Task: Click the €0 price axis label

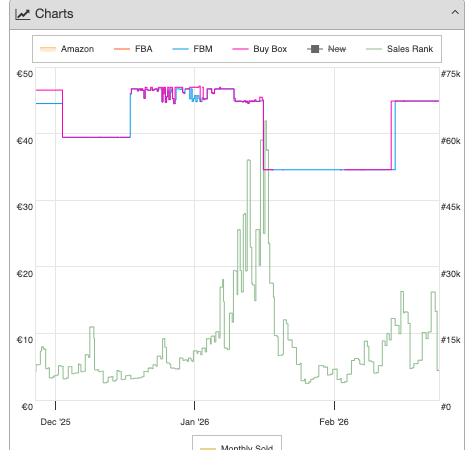Action: click(x=27, y=407)
